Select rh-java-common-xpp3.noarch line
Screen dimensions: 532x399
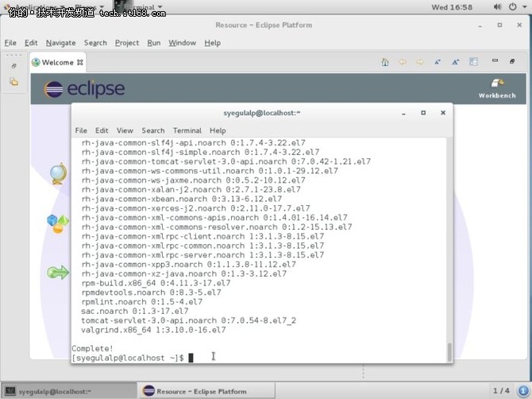[189, 264]
